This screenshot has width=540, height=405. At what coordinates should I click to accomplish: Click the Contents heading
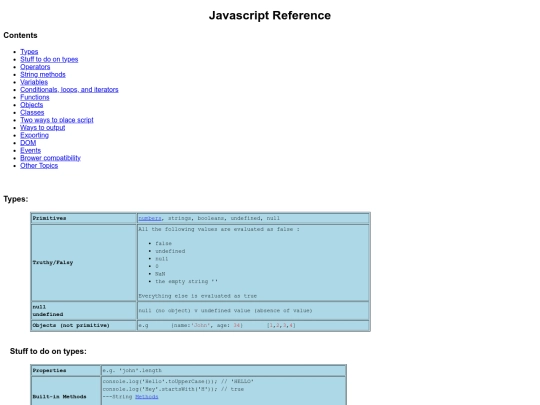coord(20,35)
